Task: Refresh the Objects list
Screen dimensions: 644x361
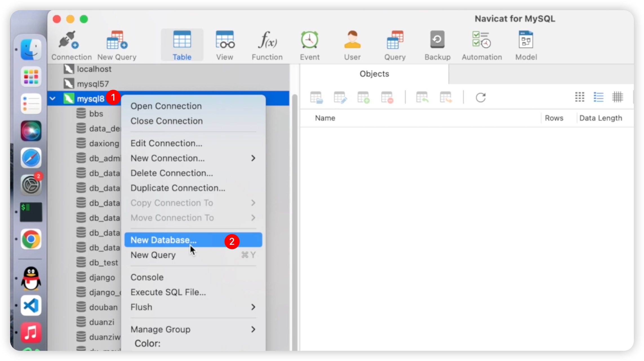Action: click(x=481, y=98)
